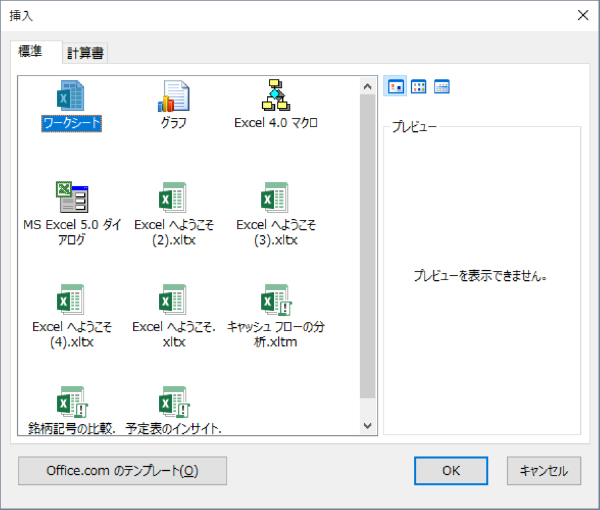Open the 計算書 tab
The width and height of the screenshot is (600, 510).
pyautogui.click(x=85, y=53)
